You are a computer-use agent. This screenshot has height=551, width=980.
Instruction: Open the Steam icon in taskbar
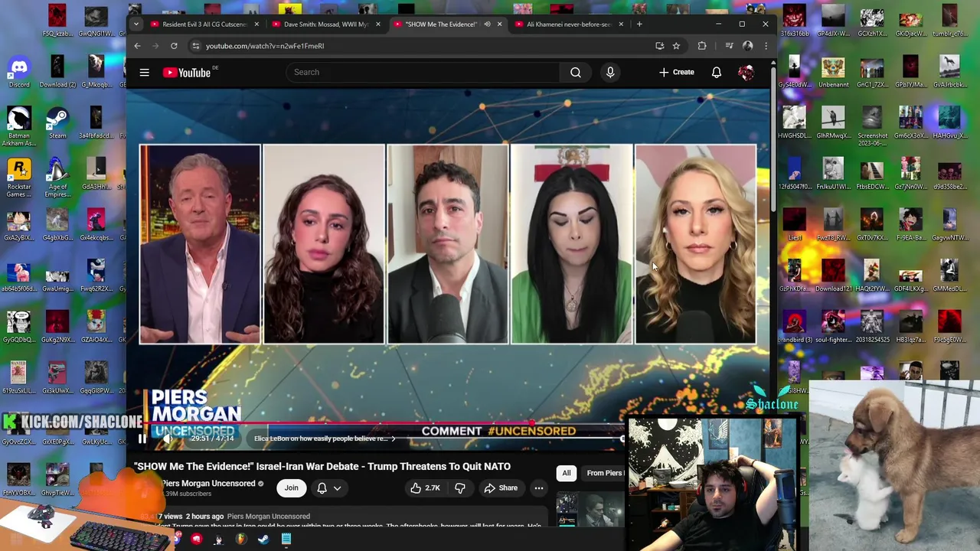coord(263,540)
